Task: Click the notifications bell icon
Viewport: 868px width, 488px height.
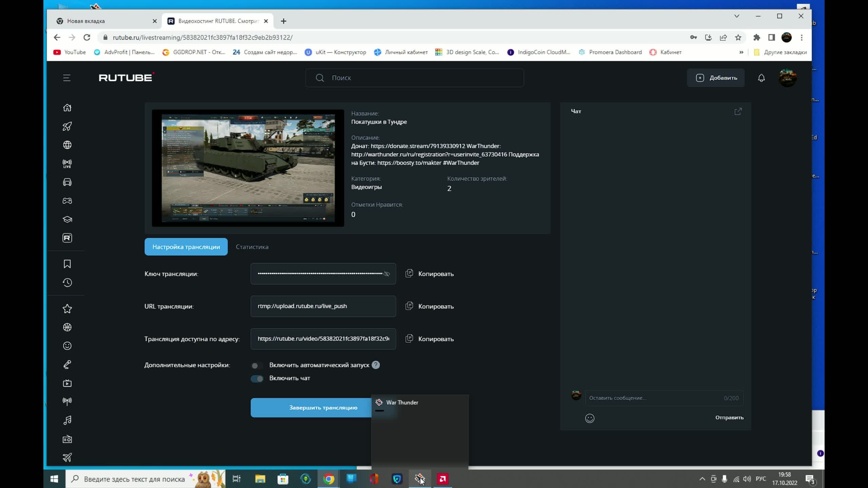Action: point(761,78)
